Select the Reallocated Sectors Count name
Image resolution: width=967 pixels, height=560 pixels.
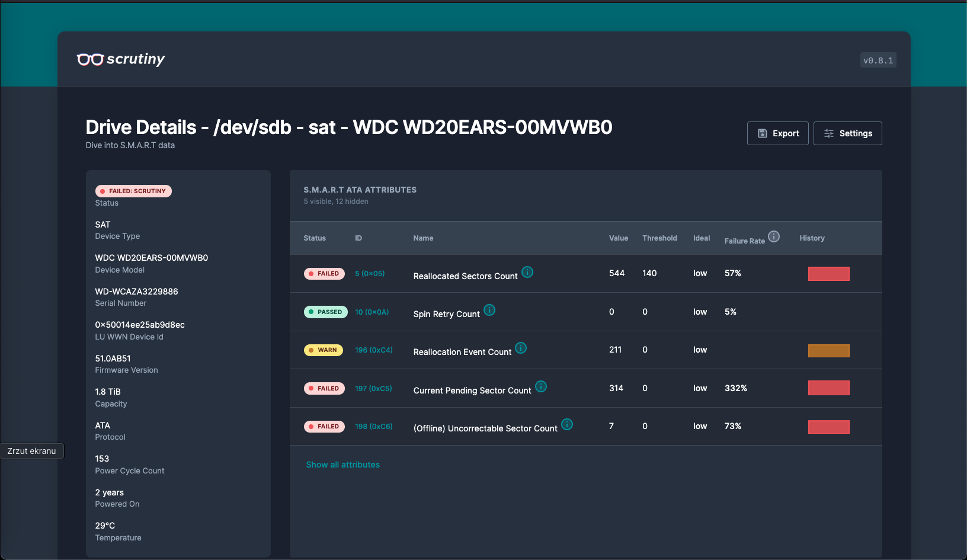pos(466,276)
